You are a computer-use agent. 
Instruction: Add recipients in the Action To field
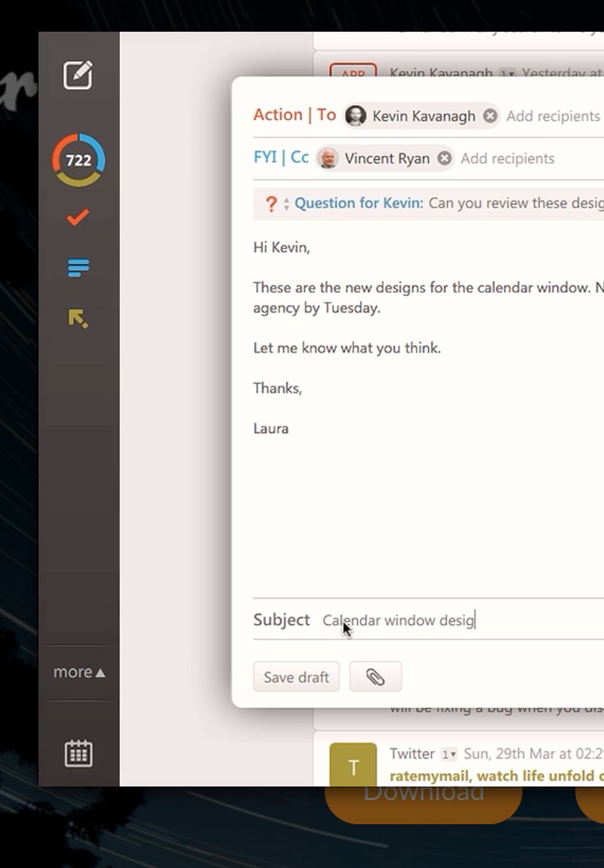click(553, 116)
